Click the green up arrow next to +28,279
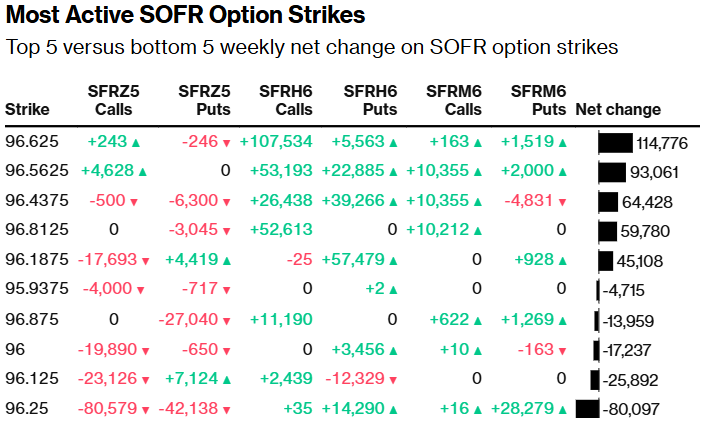Screen dimensions: 706x424 pos(562,409)
